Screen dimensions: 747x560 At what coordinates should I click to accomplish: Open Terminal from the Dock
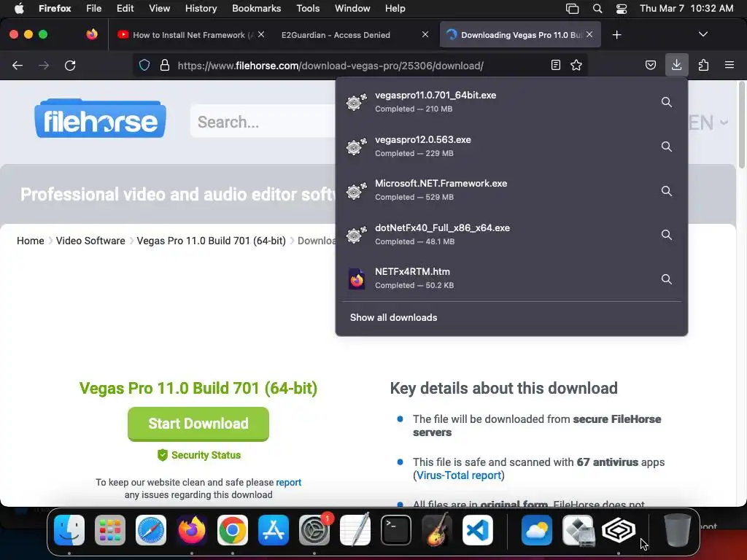coord(396,530)
